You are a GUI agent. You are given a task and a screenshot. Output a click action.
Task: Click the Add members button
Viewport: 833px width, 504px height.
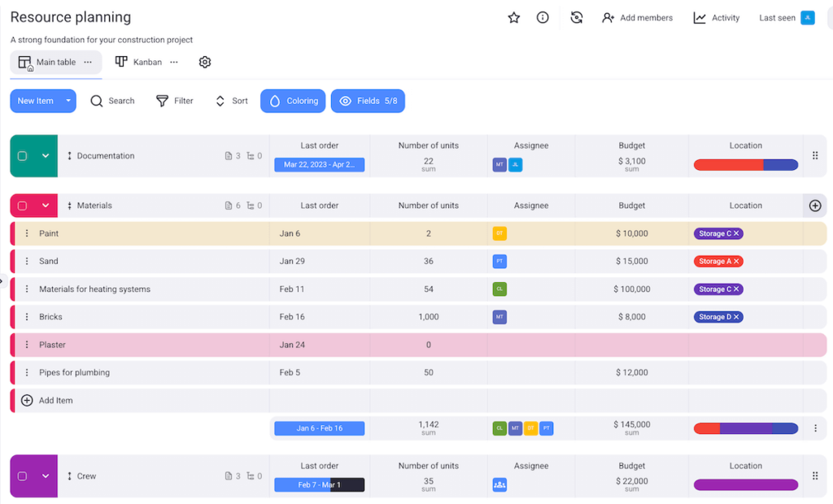pos(638,17)
